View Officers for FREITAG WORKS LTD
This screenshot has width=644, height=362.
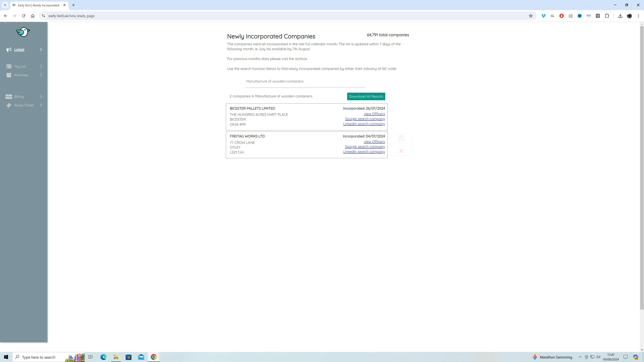[374, 142]
